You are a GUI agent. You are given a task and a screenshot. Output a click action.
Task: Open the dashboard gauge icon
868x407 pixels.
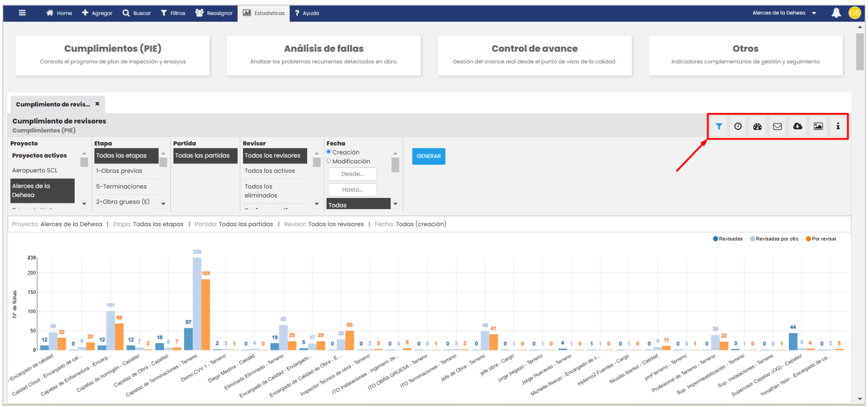coord(757,126)
